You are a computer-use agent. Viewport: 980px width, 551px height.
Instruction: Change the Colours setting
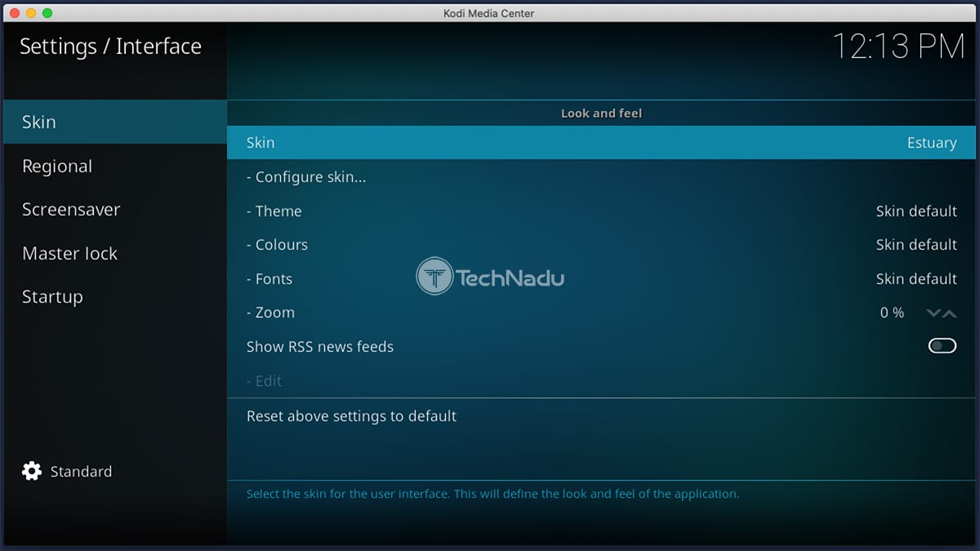[602, 245]
